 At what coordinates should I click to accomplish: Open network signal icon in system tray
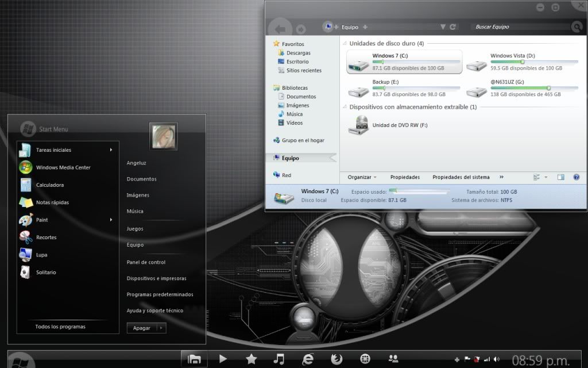point(487,359)
